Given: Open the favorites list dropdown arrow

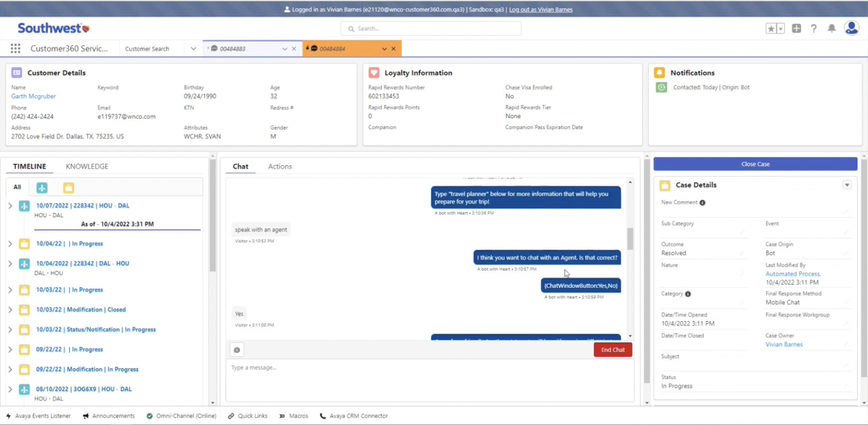Looking at the screenshot, I should tap(781, 28).
